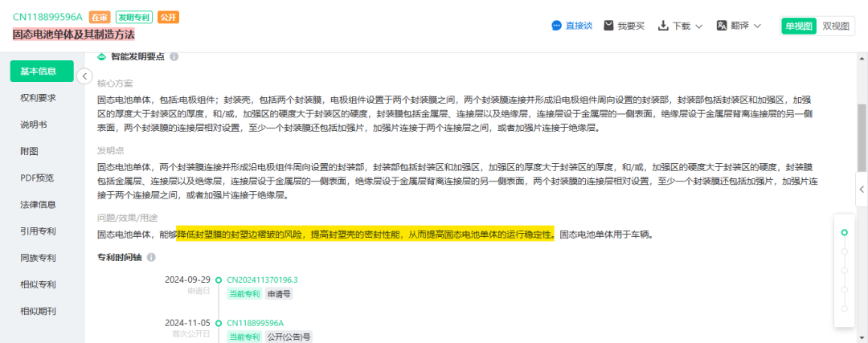Open the 相似专利 tab
Viewport: 868px width, 343px height.
coord(39,284)
